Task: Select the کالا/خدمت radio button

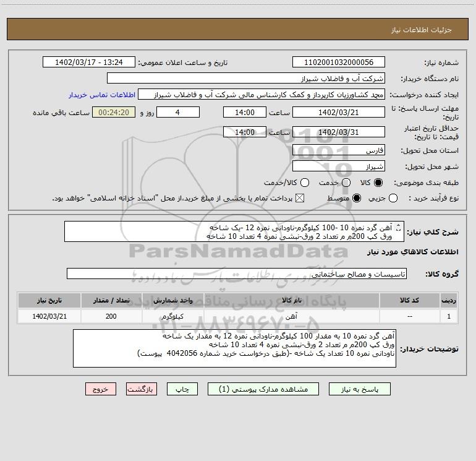Action: point(305,183)
